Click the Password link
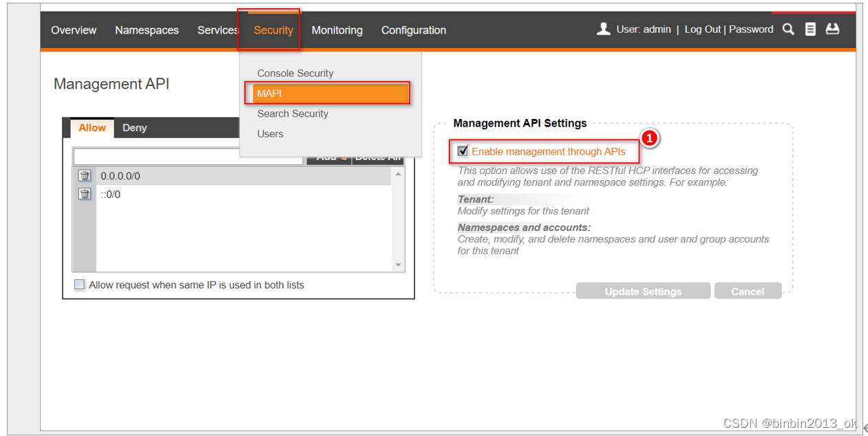 751,29
